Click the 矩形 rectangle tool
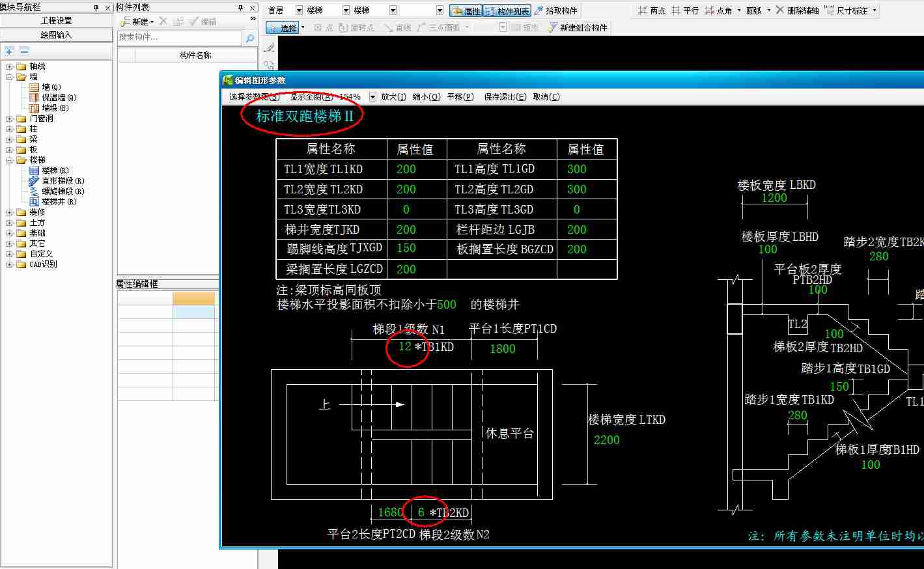 coord(525,28)
